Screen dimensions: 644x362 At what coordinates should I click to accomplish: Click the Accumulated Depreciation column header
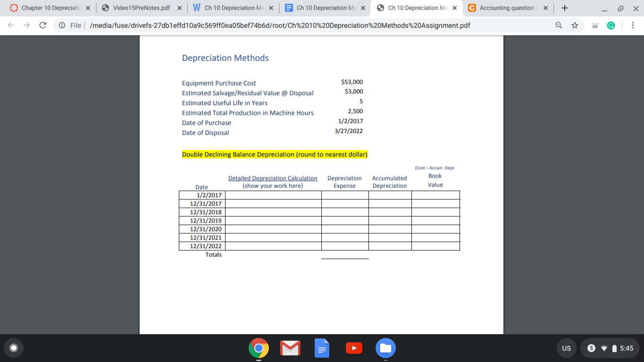point(389,182)
